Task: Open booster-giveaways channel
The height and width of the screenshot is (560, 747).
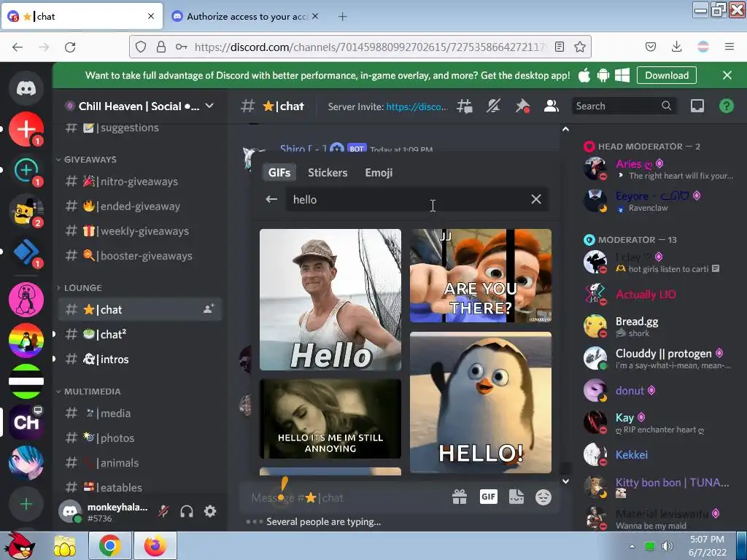Action: tap(140, 255)
